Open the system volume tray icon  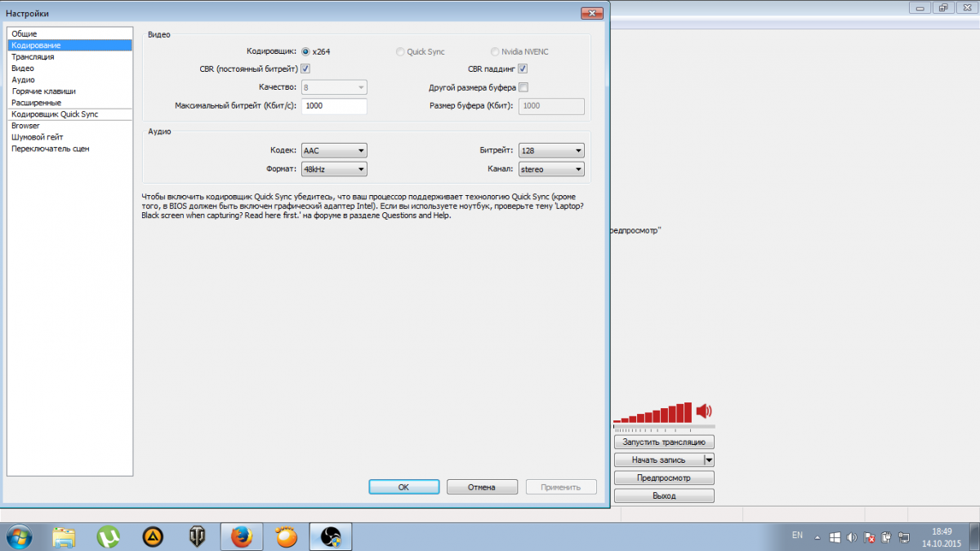pos(853,538)
